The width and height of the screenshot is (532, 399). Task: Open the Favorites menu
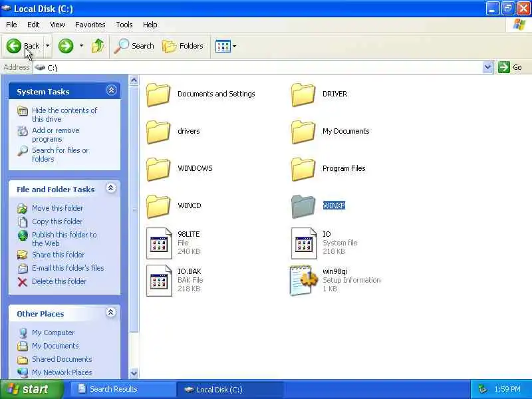pyautogui.click(x=90, y=25)
